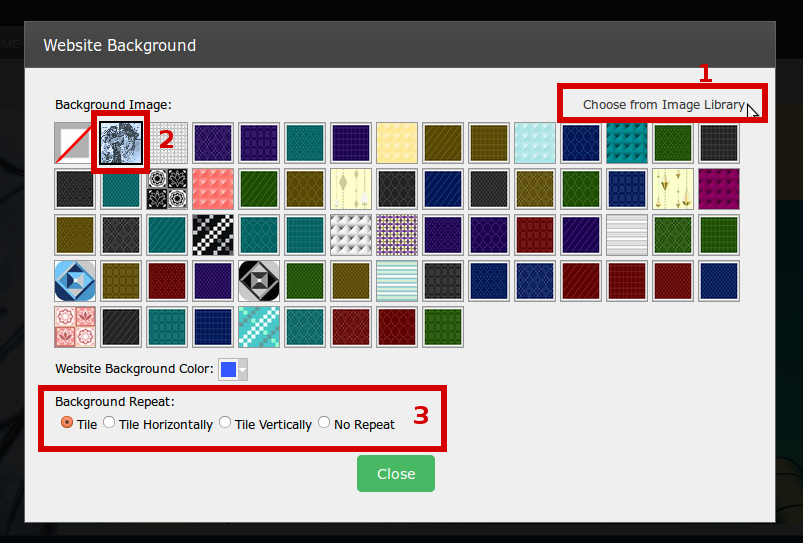Select the Tile repeat radio button
This screenshot has width=803, height=543.
click(x=67, y=423)
